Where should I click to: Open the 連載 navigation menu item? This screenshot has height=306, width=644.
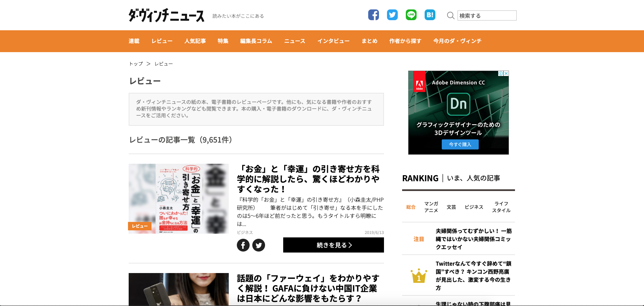[x=134, y=41]
